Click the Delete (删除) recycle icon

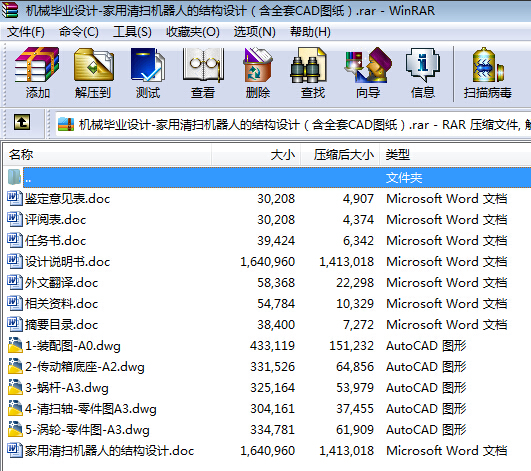coord(258,64)
